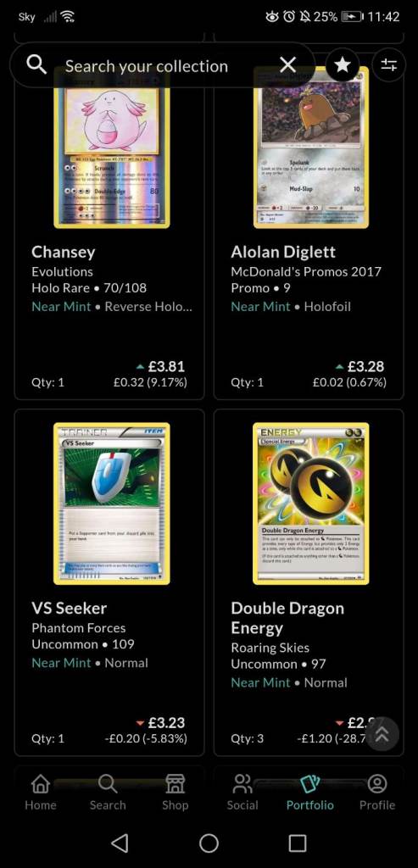Image resolution: width=418 pixels, height=868 pixels.
Task: Open the filter sliders options
Action: pos(388,65)
